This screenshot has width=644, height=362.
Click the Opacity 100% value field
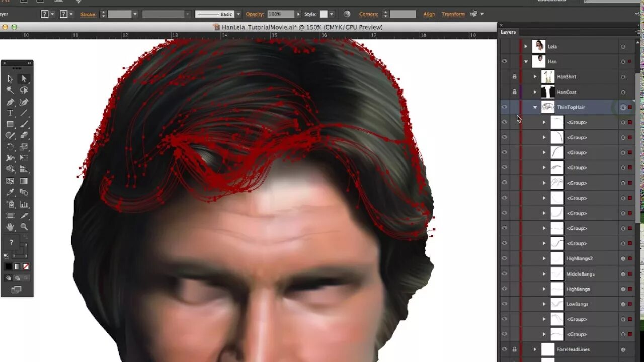coord(280,14)
